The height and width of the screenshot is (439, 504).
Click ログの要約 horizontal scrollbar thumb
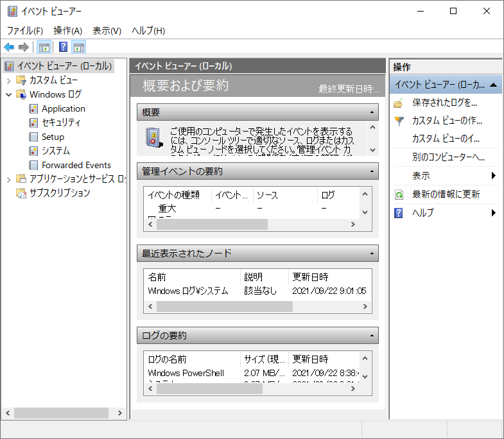[209, 388]
